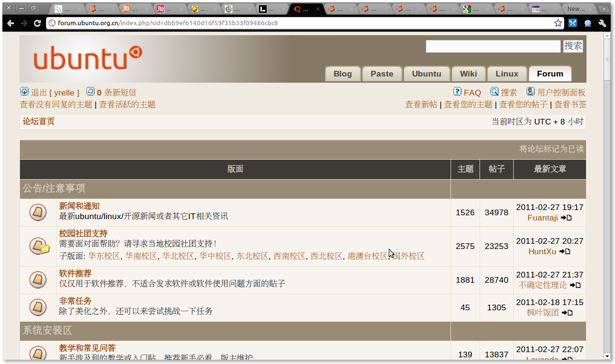Open 西北校区 subforum link

click(327, 256)
